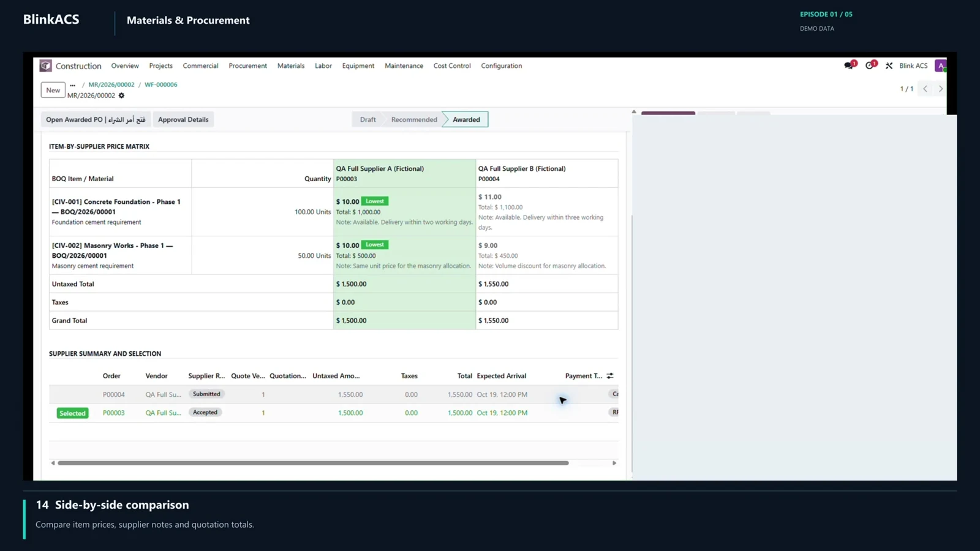The image size is (980, 551).
Task: Click the first purple chatter tab
Action: point(668,113)
